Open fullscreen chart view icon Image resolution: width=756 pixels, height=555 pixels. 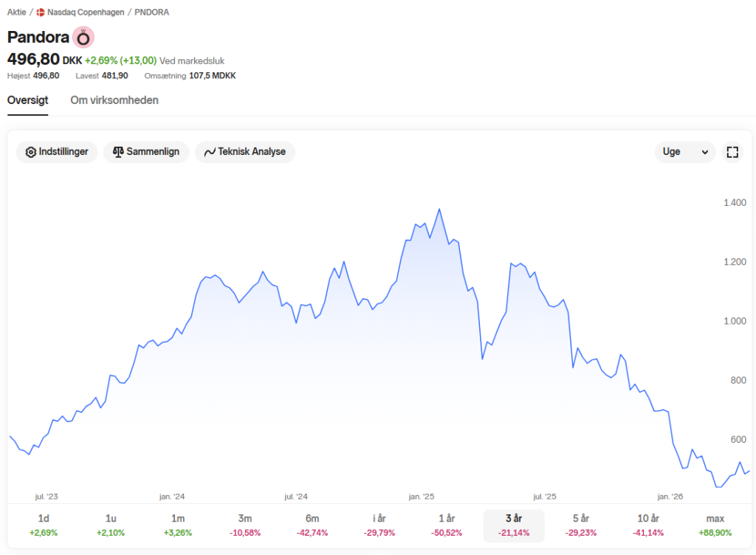(x=732, y=152)
